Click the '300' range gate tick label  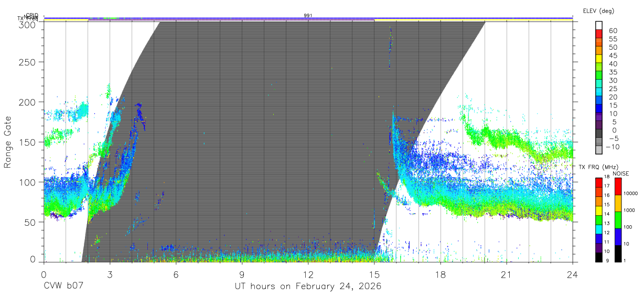pos(27,24)
